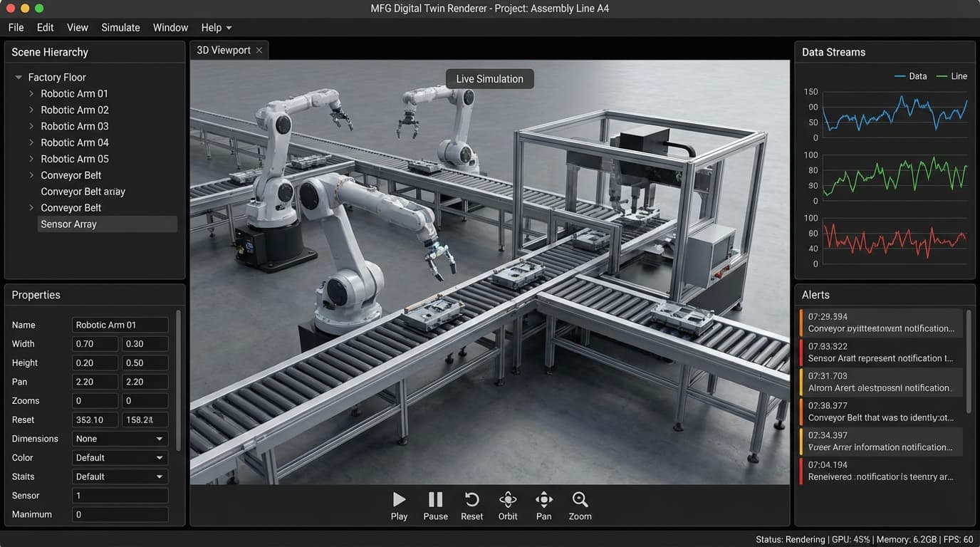Screen dimensions: 980x547
Task: Click inside the Name field showing Robotic Arm 01
Action: pyautogui.click(x=119, y=325)
